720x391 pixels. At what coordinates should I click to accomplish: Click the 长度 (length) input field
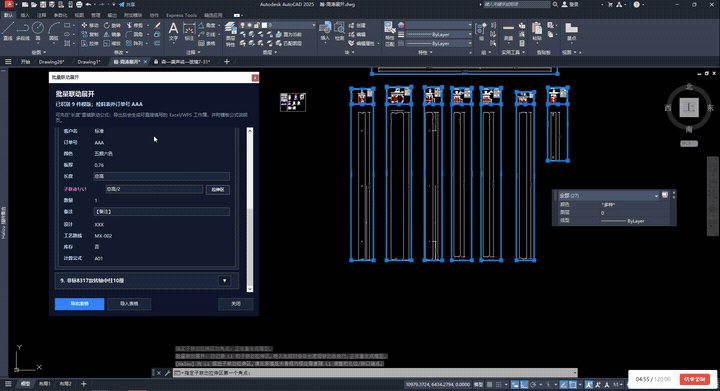click(x=162, y=176)
